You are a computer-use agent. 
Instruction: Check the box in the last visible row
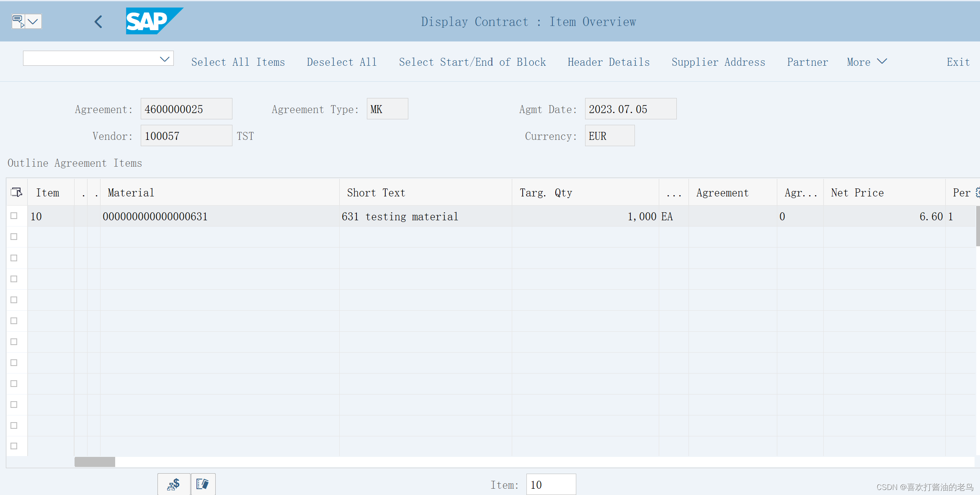coord(14,446)
